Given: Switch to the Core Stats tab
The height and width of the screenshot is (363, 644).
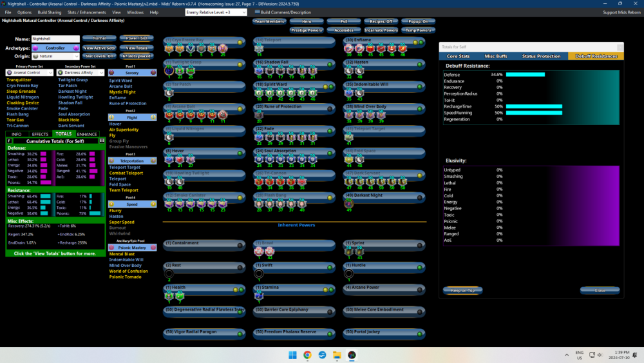Looking at the screenshot, I should pos(458,56).
